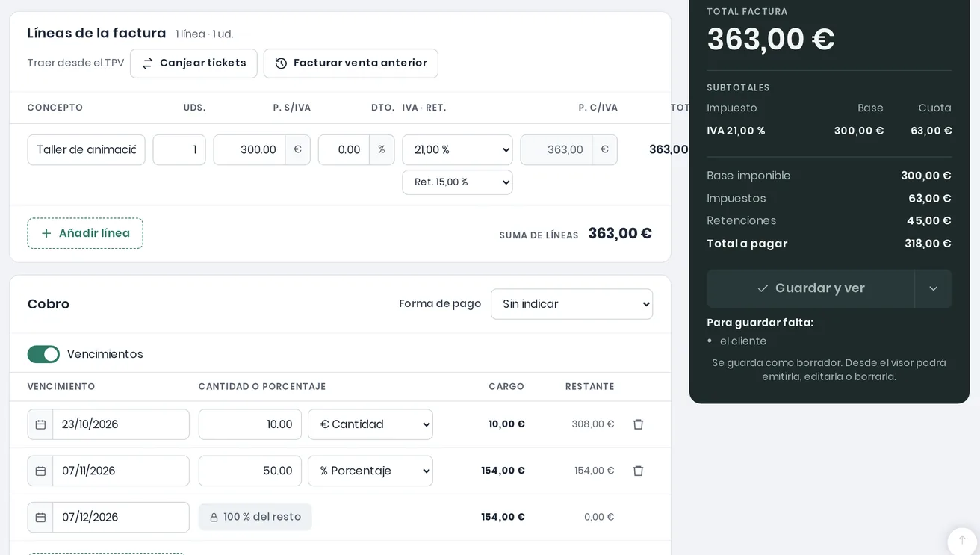Open the Forma de pago dropdown

[571, 304]
